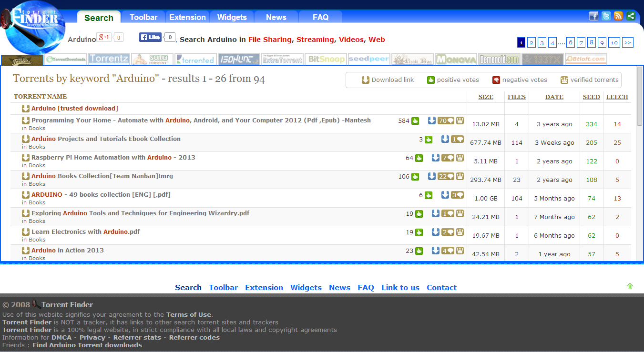This screenshot has height=352, width=644.
Task: Click thumbs-up icon for Arduino Projects and Tutorials
Action: pyautogui.click(x=429, y=139)
